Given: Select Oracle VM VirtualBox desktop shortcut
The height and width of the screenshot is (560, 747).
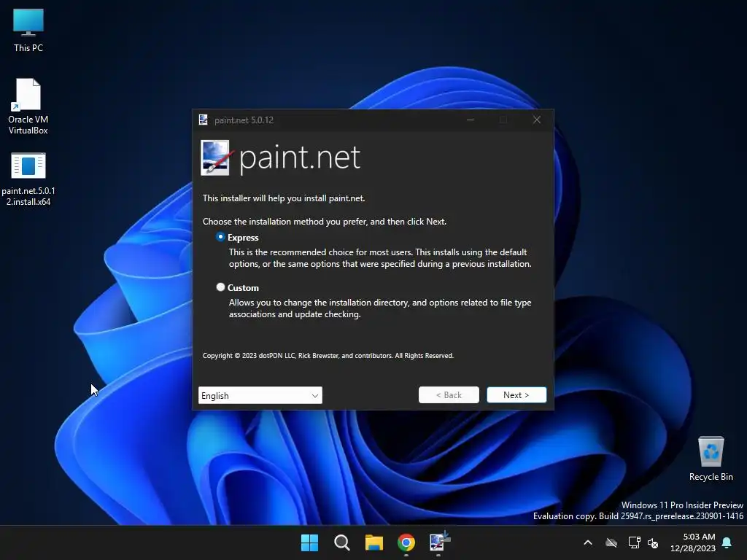Looking at the screenshot, I should pyautogui.click(x=28, y=106).
